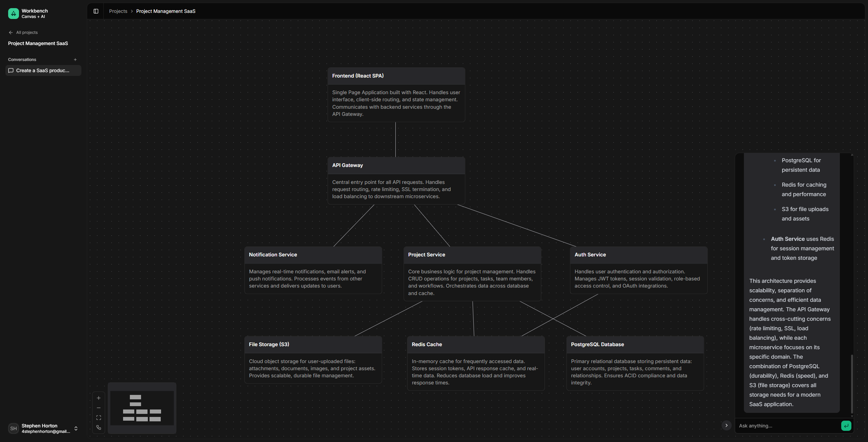Open the chat bubble conversation icon
Image resolution: width=868 pixels, height=442 pixels.
[x=10, y=70]
